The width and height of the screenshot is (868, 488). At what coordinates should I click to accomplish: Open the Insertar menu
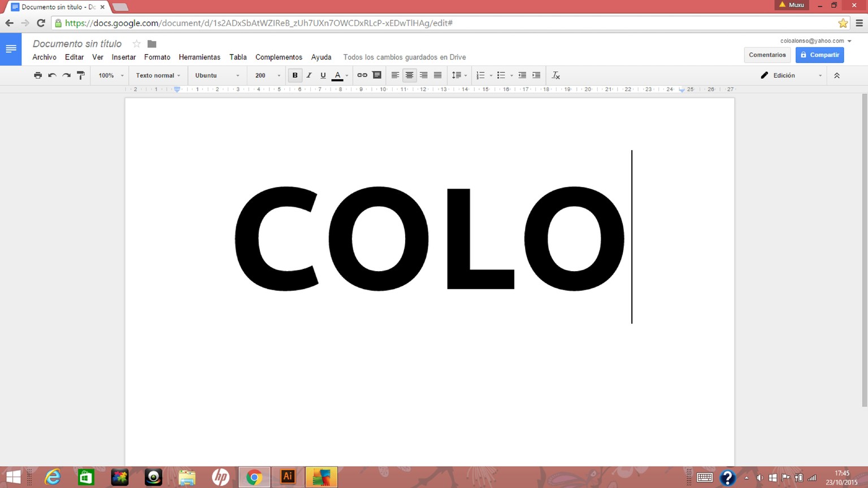pyautogui.click(x=124, y=57)
